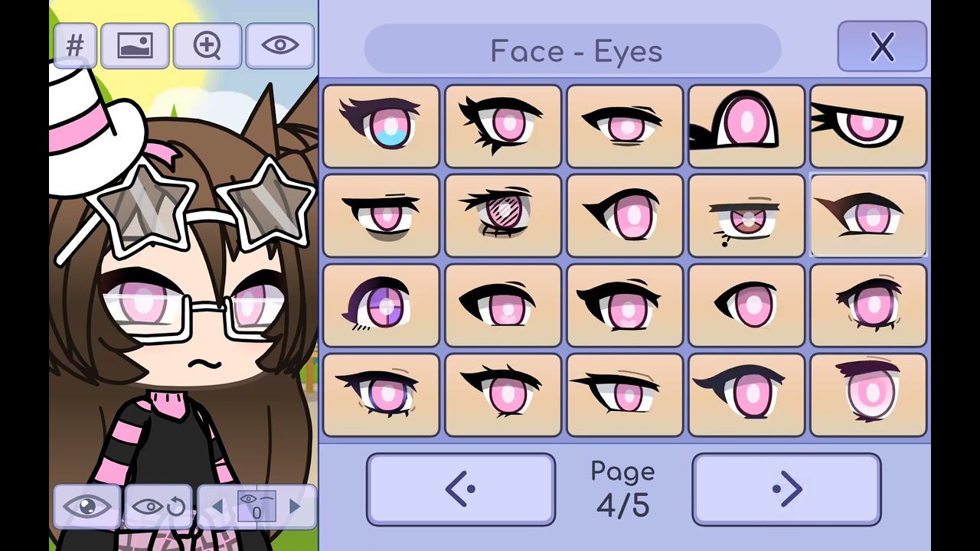The height and width of the screenshot is (551, 980).
Task: Select the bottom-left eye adjust button
Action: coord(87,507)
